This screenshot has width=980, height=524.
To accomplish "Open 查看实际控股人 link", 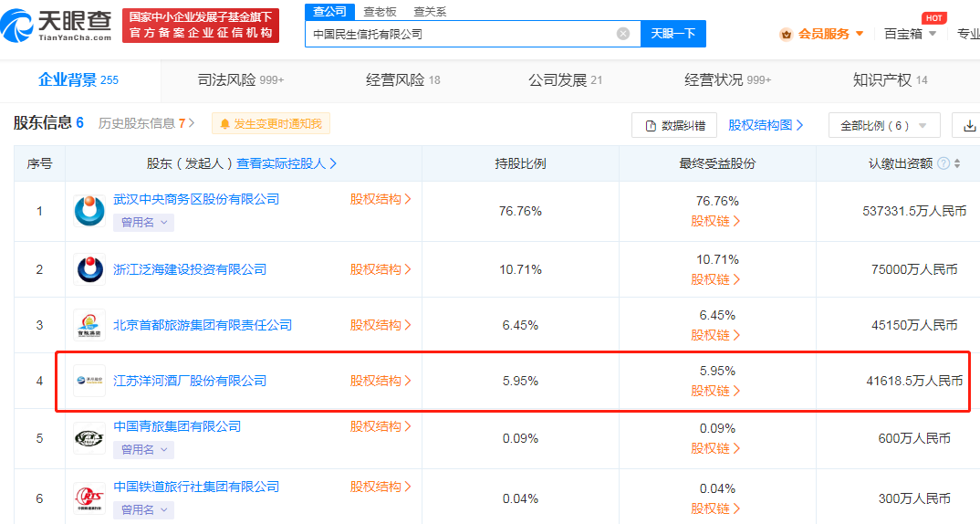I will 287,163.
